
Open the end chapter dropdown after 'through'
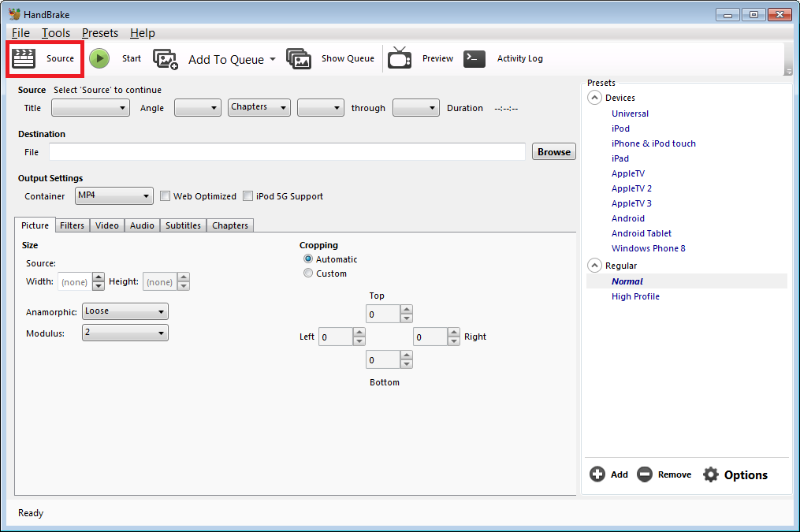coord(416,108)
